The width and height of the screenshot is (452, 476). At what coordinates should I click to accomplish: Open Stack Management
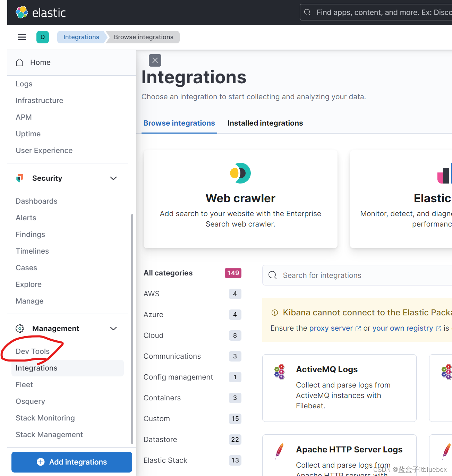point(49,435)
